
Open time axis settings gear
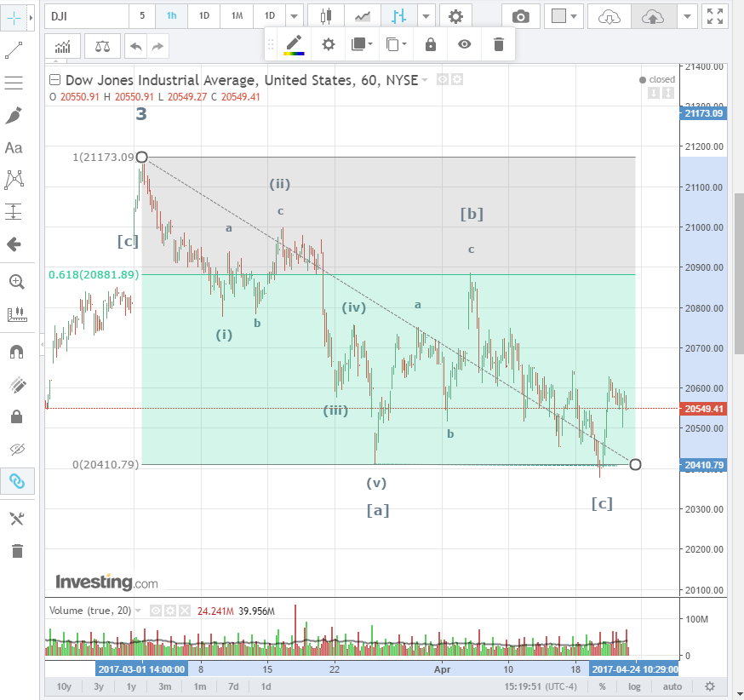tap(710, 686)
